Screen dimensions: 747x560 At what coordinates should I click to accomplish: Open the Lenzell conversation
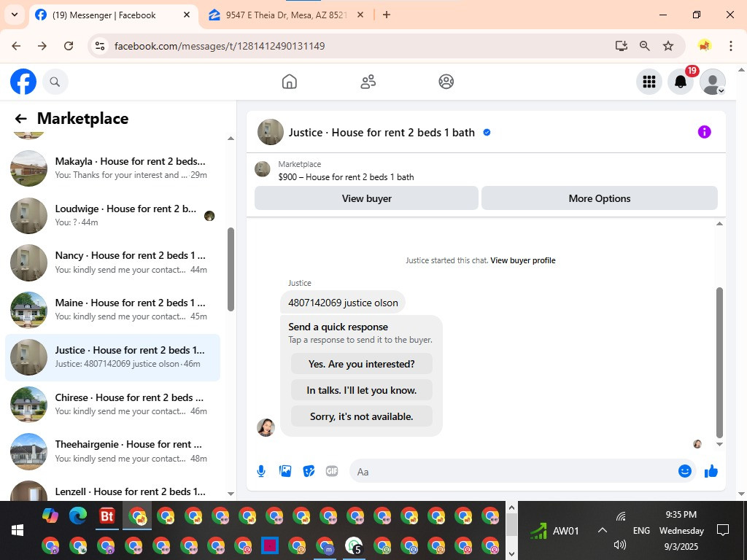[x=113, y=491]
